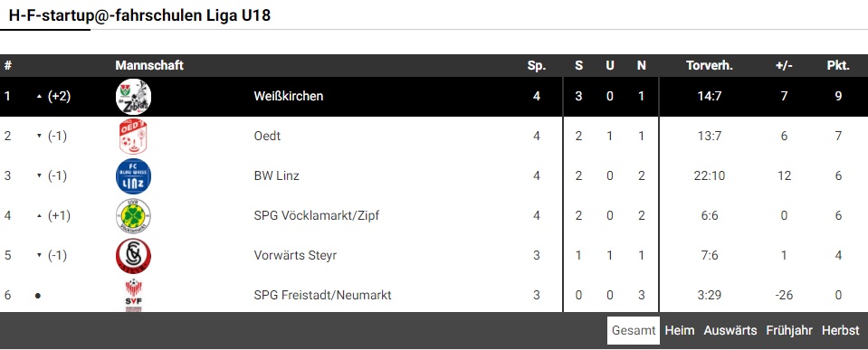
Task: View the Herbst table tab
Action: [840, 331]
